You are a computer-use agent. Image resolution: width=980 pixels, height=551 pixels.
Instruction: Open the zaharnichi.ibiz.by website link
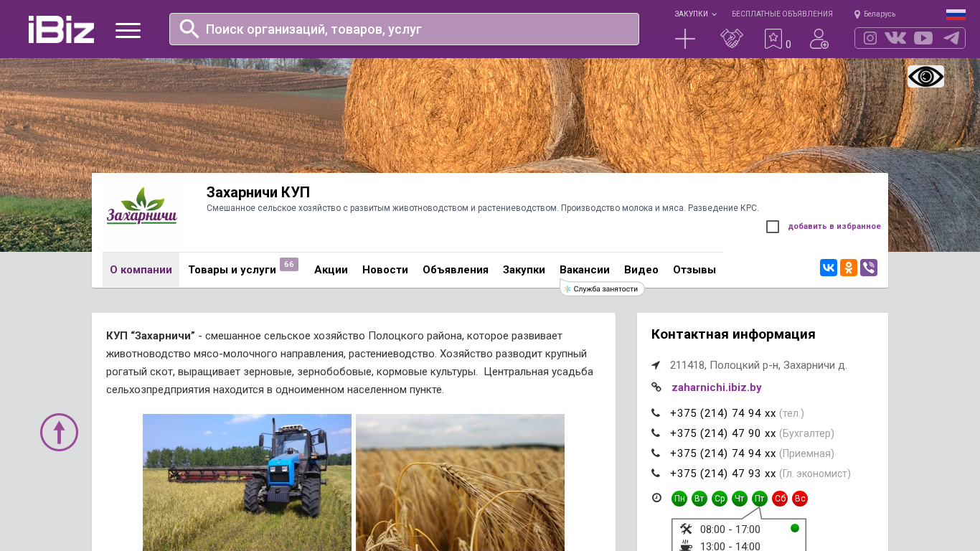717,387
